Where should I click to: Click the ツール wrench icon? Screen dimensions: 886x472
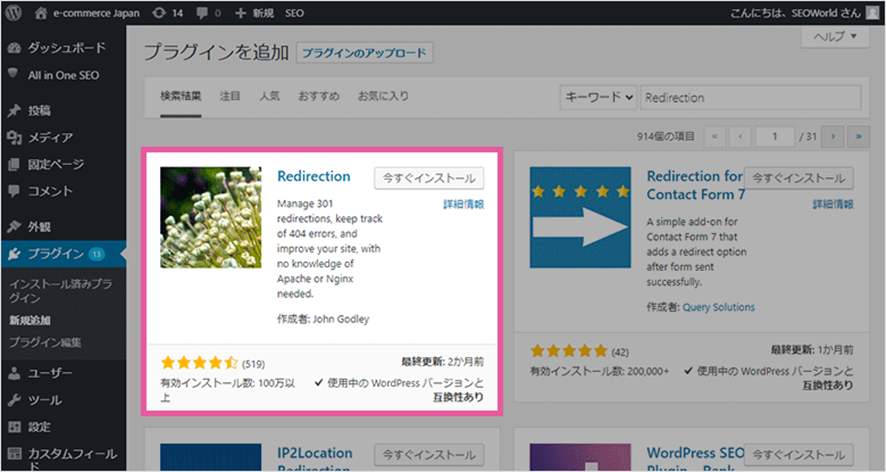[x=14, y=400]
